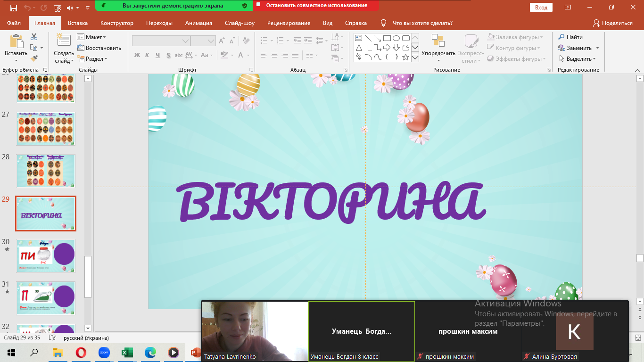Click the Поделиться share button
This screenshot has height=362, width=644.
coord(613,23)
